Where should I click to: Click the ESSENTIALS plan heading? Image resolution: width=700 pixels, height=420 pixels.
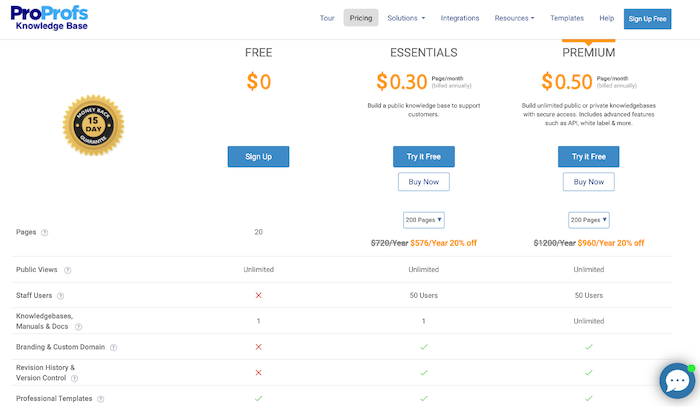click(x=424, y=53)
